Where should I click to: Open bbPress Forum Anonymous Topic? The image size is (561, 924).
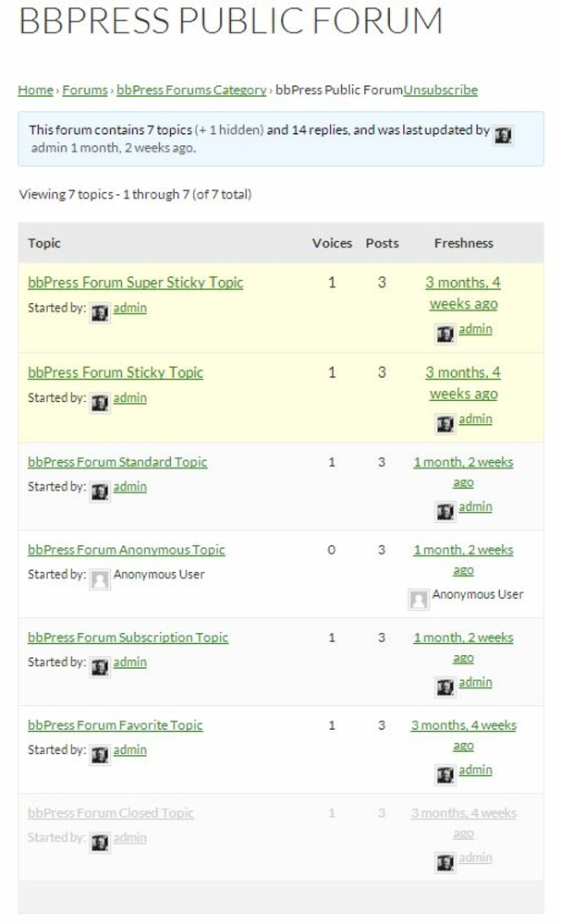[x=126, y=551]
